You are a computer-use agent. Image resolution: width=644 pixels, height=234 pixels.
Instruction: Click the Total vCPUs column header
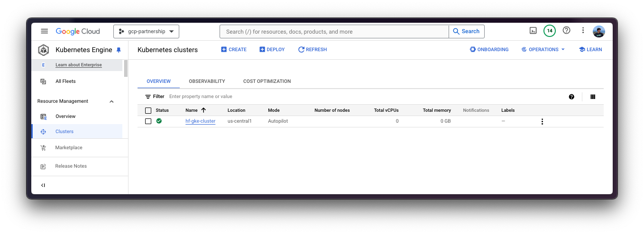(x=386, y=110)
